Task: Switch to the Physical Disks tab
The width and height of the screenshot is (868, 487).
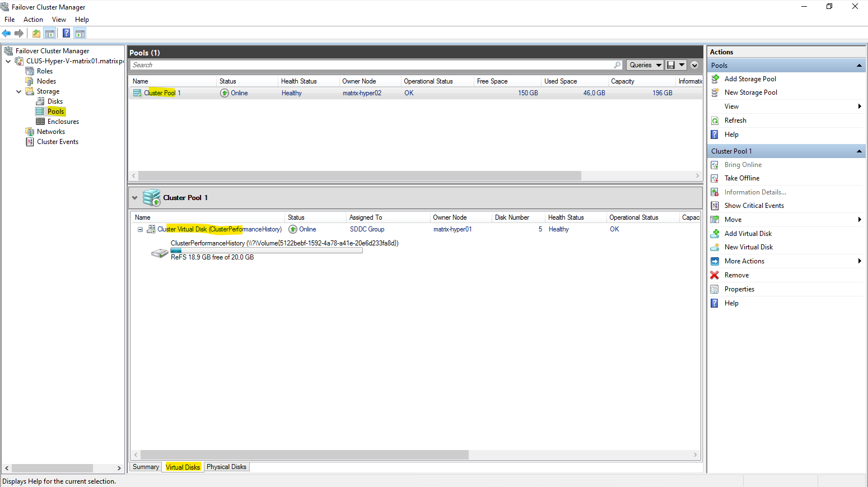Action: 226,467
